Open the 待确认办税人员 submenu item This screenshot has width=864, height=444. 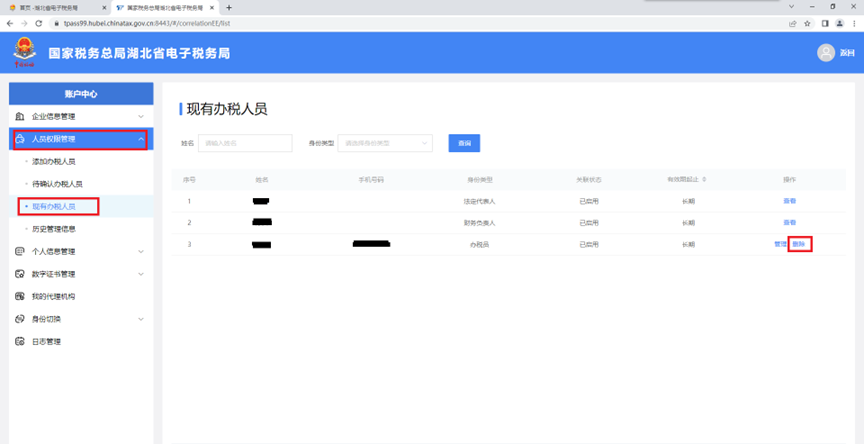(57, 184)
